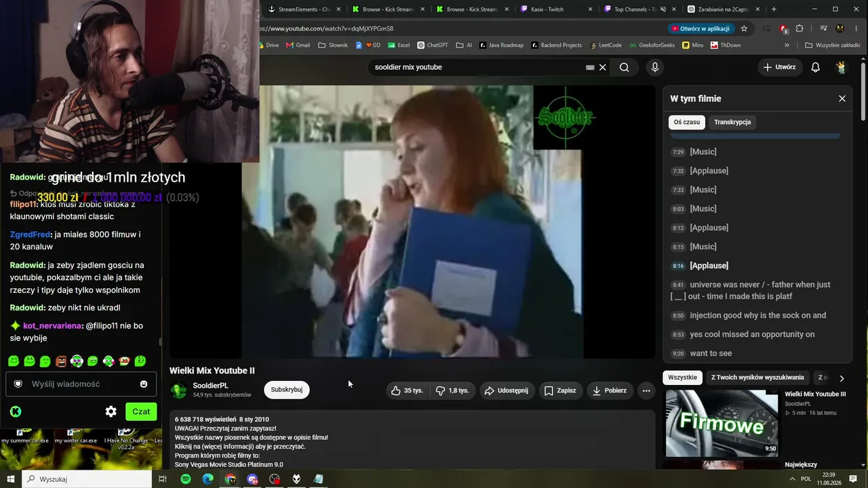Open the ChatGPT bookmark
The width and height of the screenshot is (868, 488).
(433, 45)
